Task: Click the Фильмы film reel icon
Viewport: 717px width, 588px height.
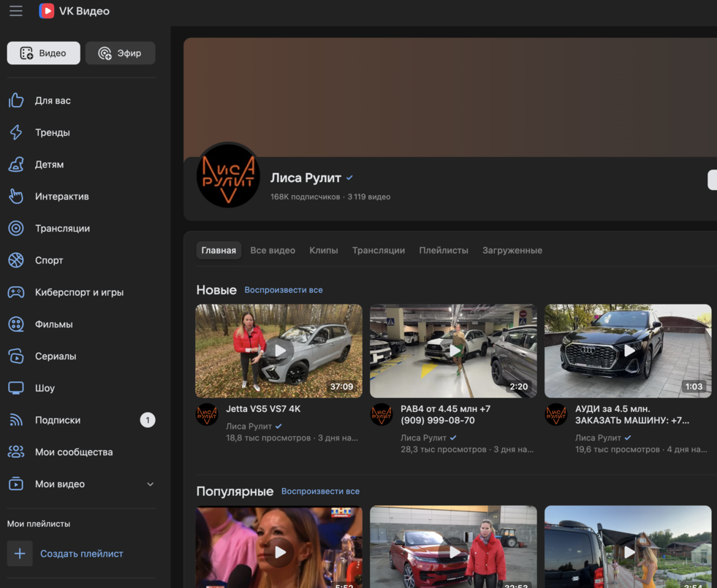Action: point(16,324)
